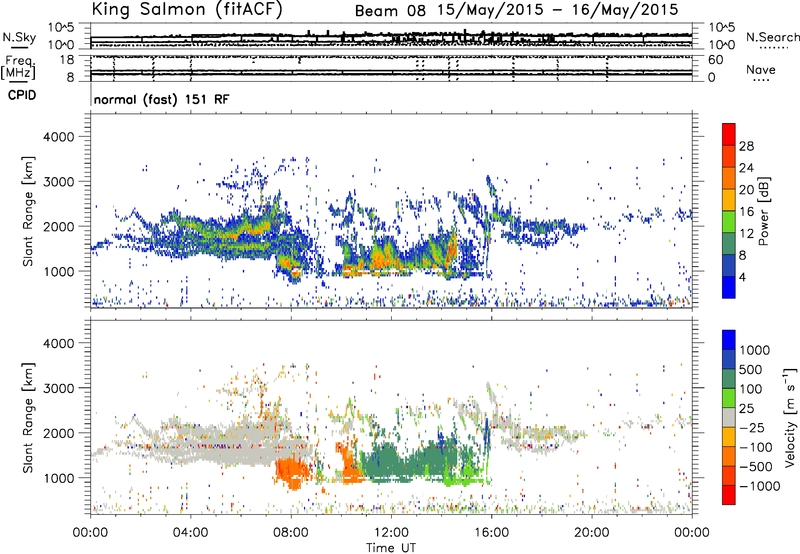The width and height of the screenshot is (800, 554).
Task: Select the '12:00' time tick label
Action: point(391,533)
